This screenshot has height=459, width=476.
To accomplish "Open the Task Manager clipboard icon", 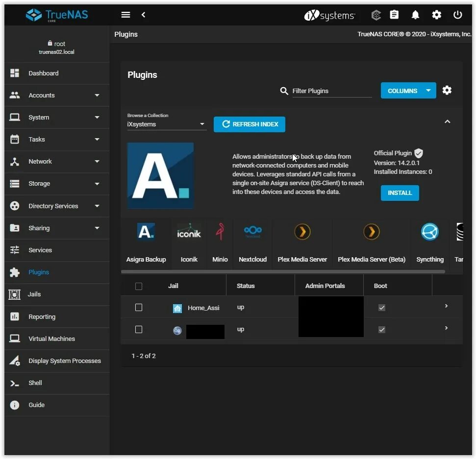I will [x=394, y=15].
